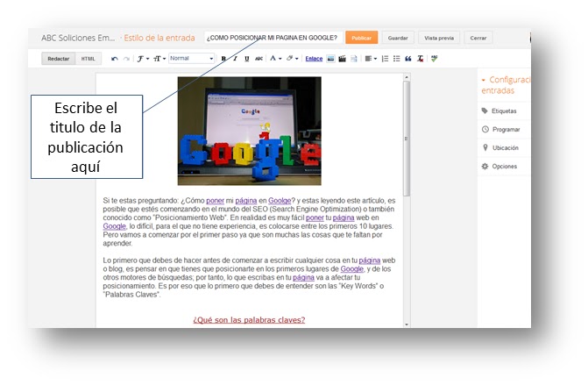Click the Programar clock icon
The height and width of the screenshot is (385, 588).
pyautogui.click(x=485, y=129)
